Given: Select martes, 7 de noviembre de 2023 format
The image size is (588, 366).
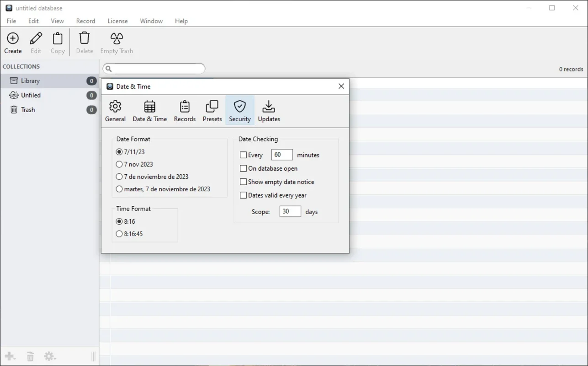Looking at the screenshot, I should 163,189.
